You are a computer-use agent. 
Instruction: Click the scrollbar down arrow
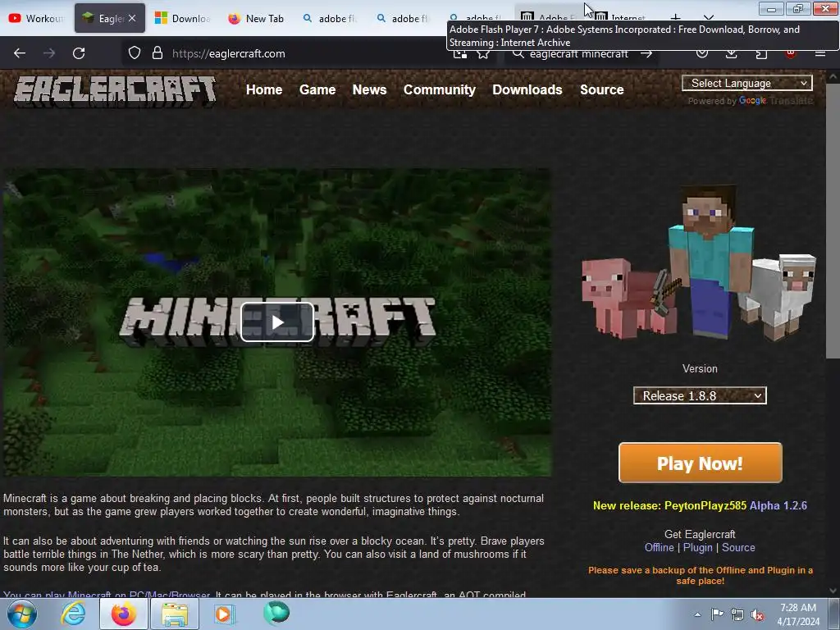833,591
